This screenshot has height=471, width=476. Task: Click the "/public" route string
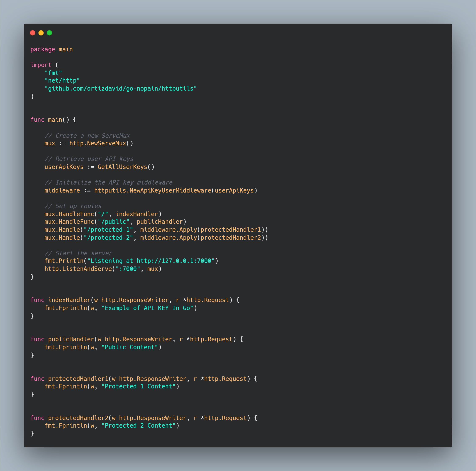(114, 222)
